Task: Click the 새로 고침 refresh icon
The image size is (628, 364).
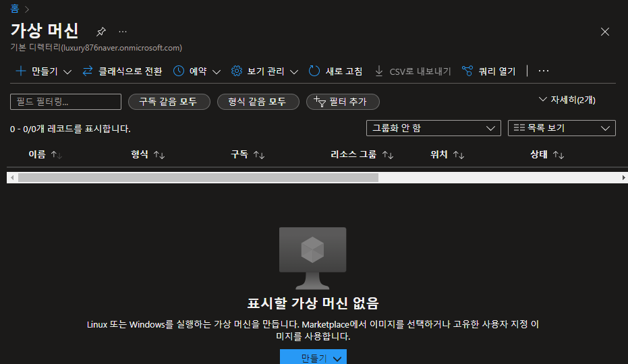Action: click(x=314, y=71)
